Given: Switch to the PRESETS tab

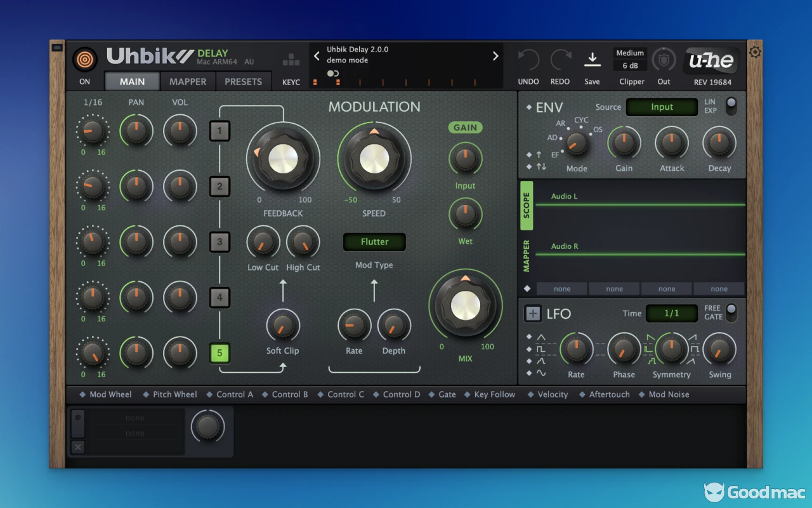Looking at the screenshot, I should click(243, 82).
